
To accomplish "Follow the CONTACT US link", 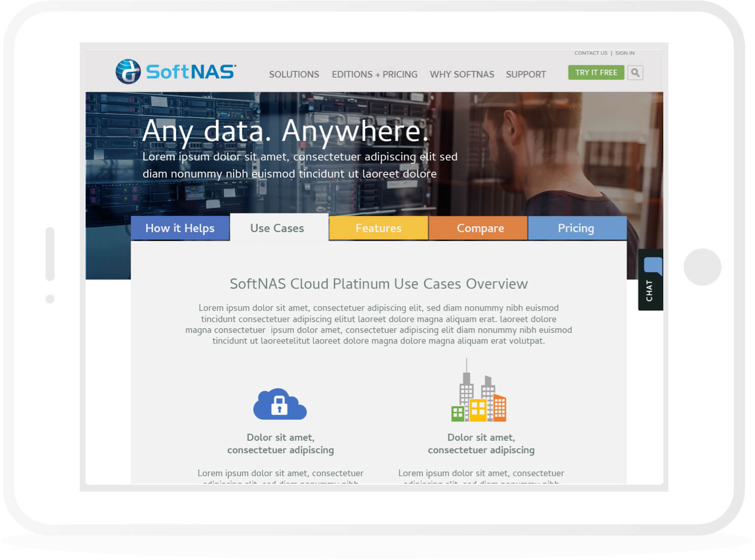I will 591,53.
